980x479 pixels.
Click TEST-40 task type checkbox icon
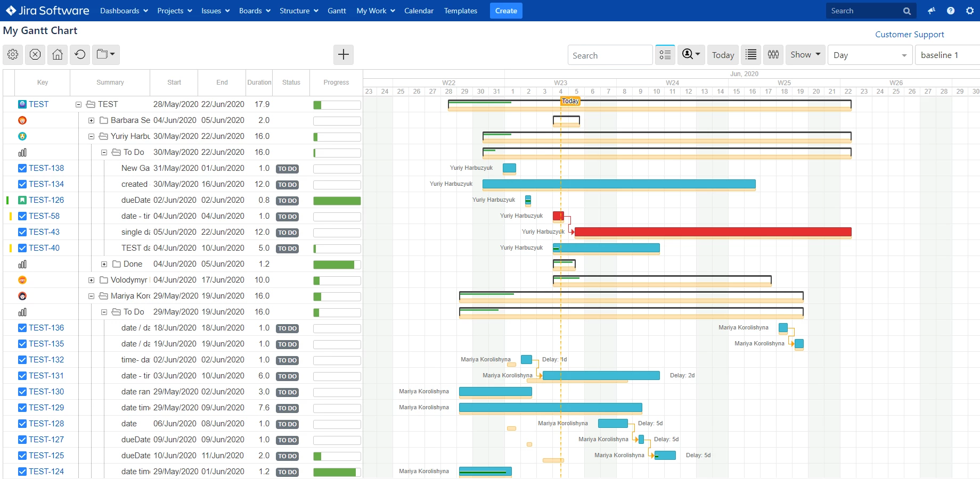(22, 248)
